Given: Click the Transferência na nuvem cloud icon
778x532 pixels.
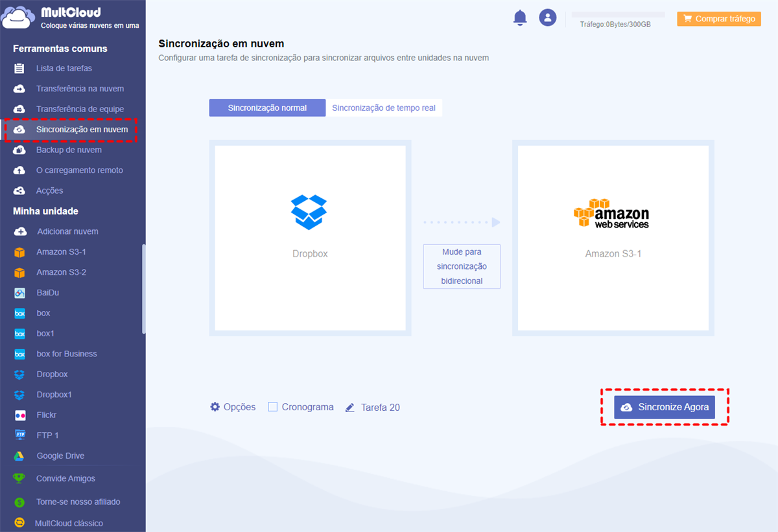Looking at the screenshot, I should pyautogui.click(x=19, y=89).
